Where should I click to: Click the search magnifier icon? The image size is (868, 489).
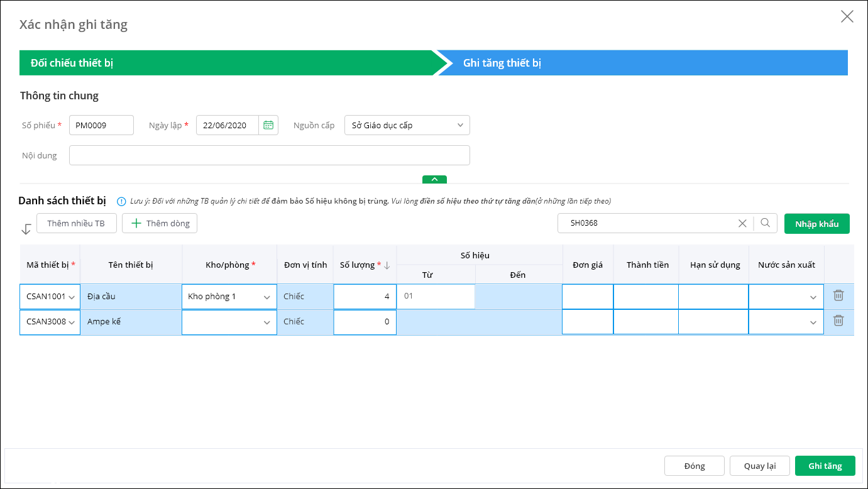(765, 223)
